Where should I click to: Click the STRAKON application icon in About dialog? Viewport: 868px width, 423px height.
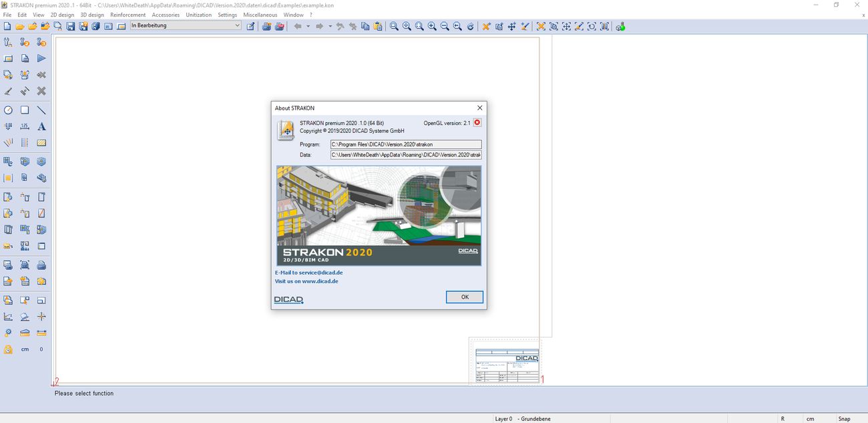point(286,130)
